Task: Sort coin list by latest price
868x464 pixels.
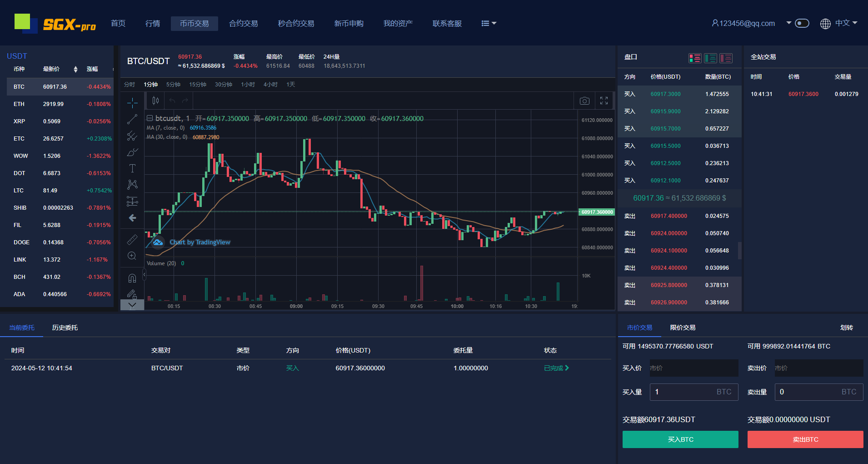Action: [x=75, y=69]
